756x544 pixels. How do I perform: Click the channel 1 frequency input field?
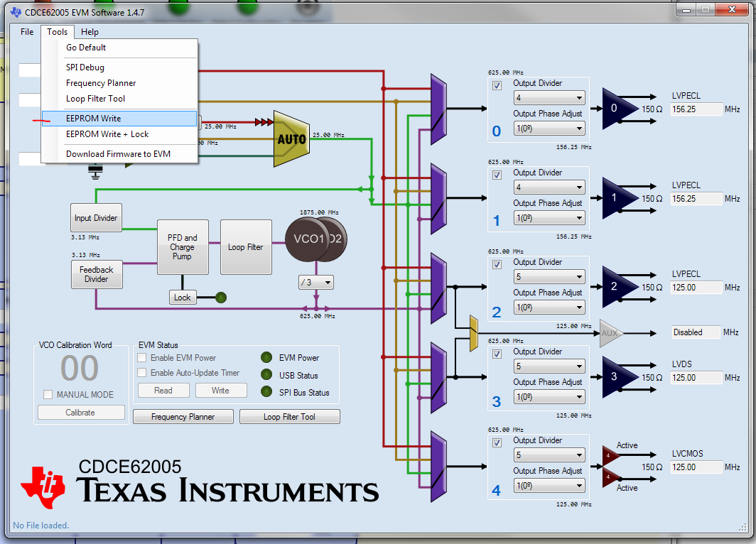point(696,198)
